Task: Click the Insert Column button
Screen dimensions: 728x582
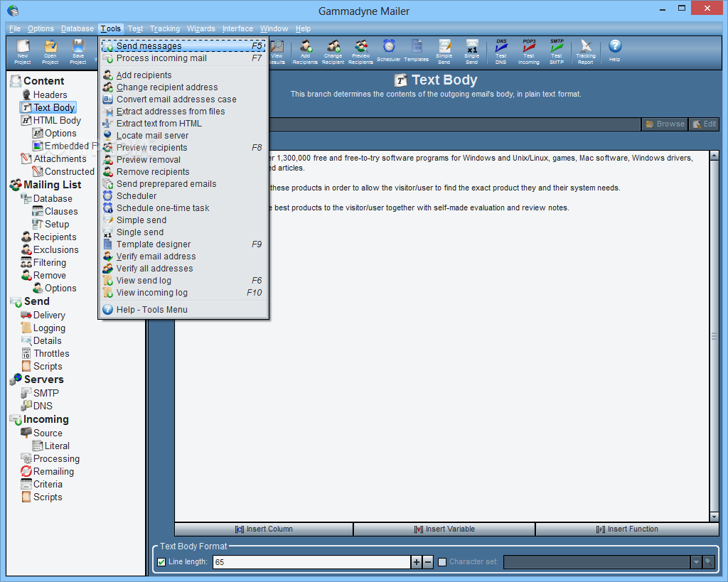Action: coord(264,529)
